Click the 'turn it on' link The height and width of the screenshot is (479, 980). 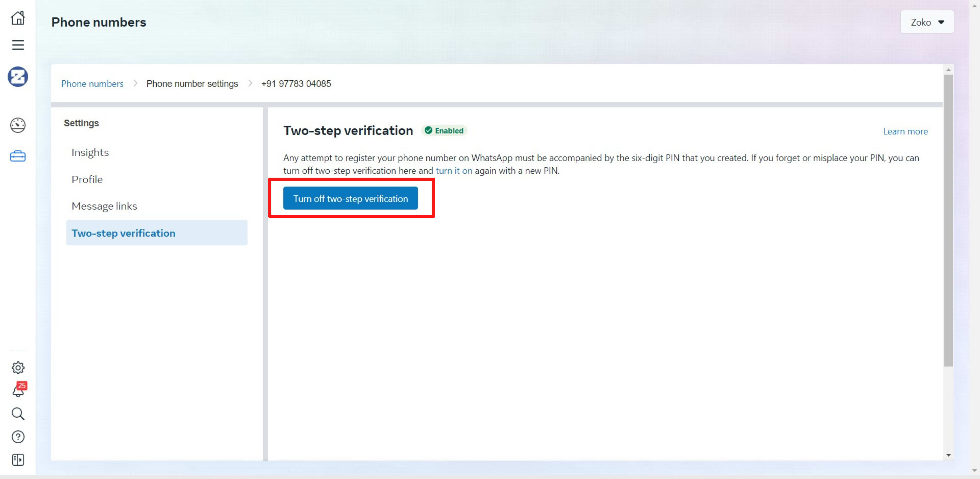[454, 171]
